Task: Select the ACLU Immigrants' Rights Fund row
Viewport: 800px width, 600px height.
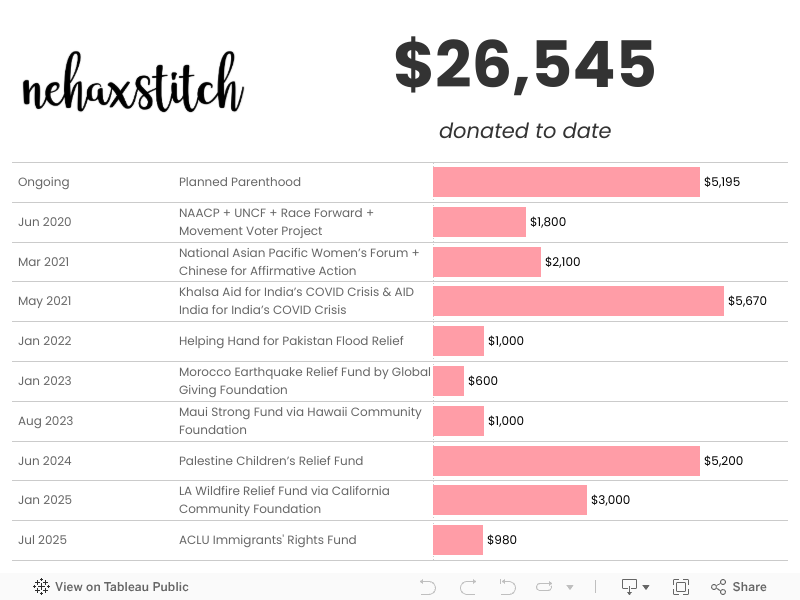Action: (265, 539)
